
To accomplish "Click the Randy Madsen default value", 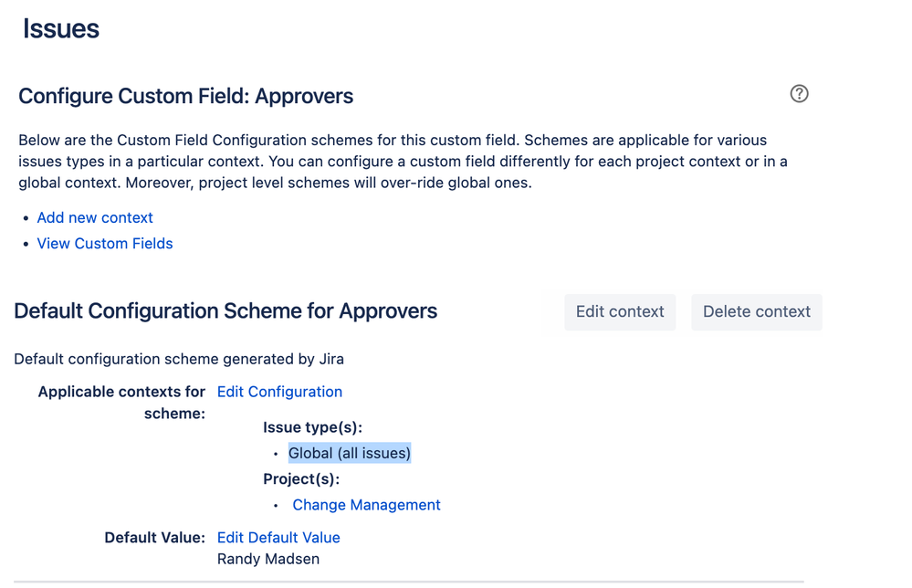I will [x=268, y=559].
